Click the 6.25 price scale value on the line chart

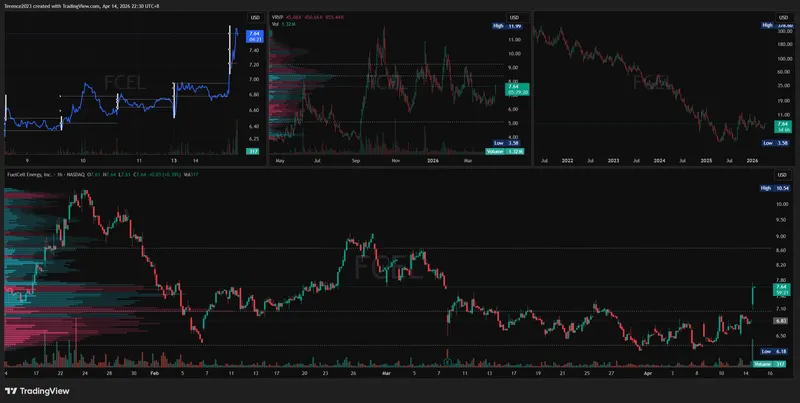tap(253, 139)
